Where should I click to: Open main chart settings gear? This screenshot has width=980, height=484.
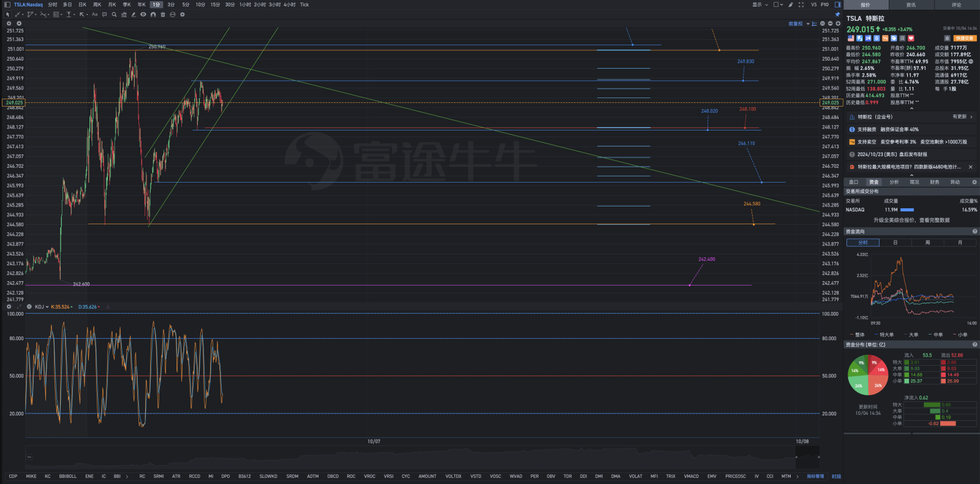[x=9, y=23]
